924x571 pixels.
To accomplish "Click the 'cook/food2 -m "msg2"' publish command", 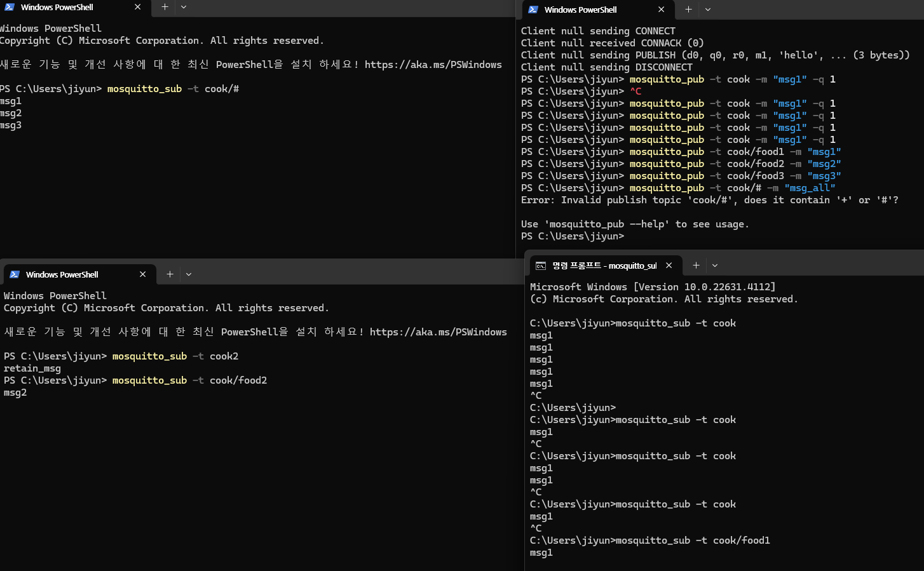I will 735,164.
